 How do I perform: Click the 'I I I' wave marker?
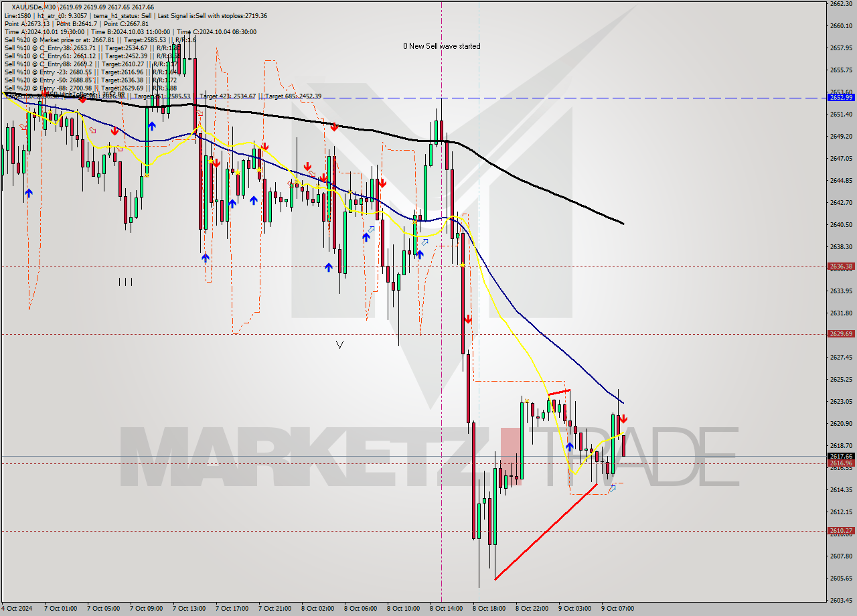click(125, 282)
